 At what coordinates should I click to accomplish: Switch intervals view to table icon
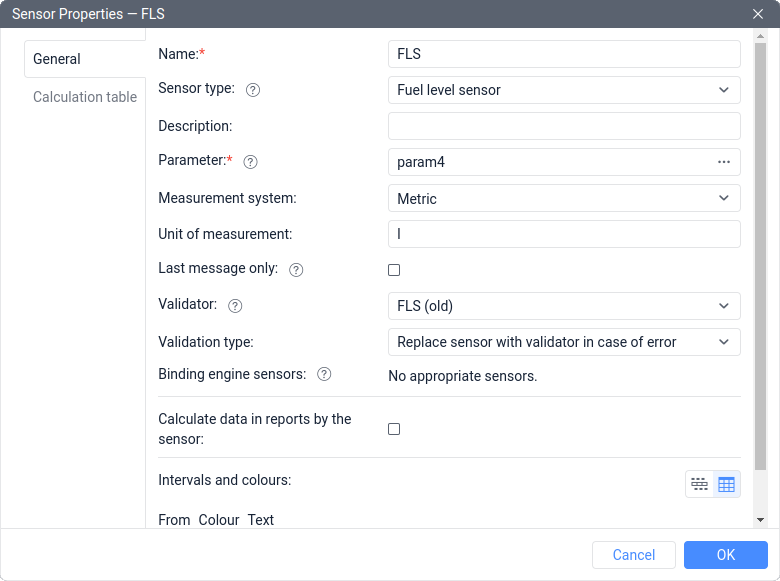tap(727, 485)
